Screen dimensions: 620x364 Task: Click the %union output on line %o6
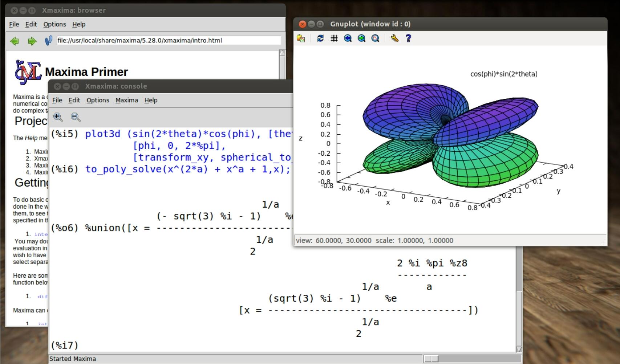click(x=171, y=228)
